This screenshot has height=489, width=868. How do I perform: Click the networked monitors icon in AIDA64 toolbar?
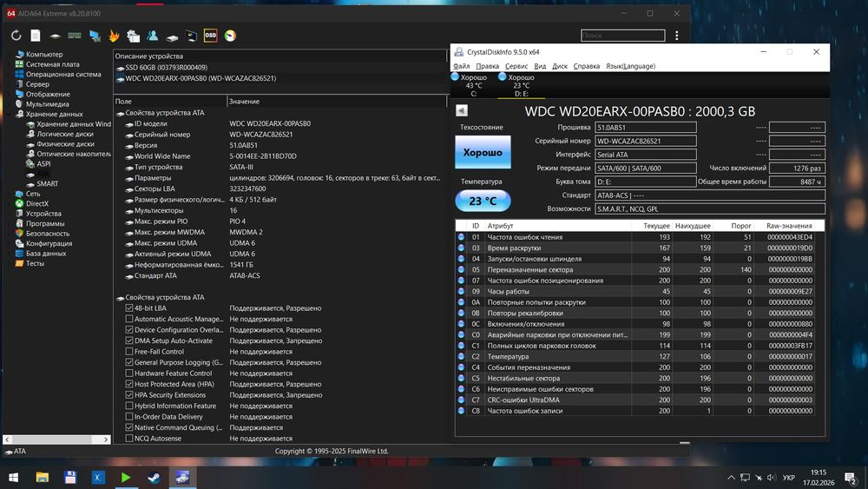click(x=95, y=36)
